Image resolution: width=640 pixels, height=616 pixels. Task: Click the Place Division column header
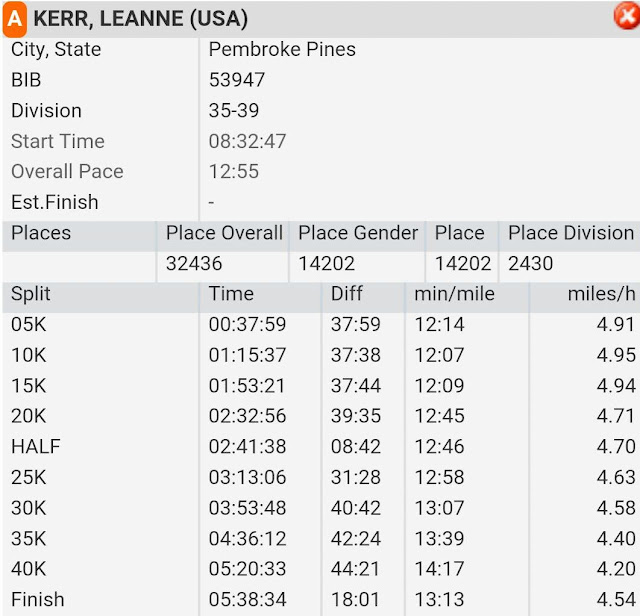571,233
